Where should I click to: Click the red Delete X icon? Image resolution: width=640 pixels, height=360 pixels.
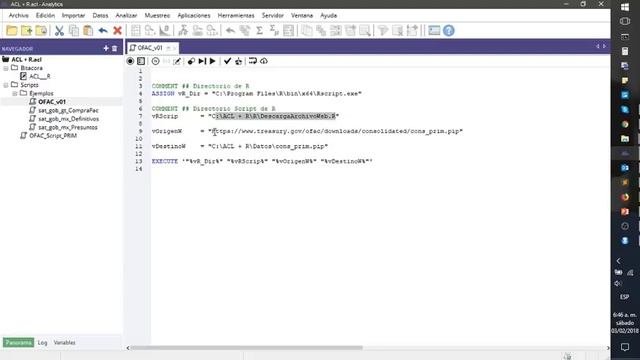coord(118,31)
